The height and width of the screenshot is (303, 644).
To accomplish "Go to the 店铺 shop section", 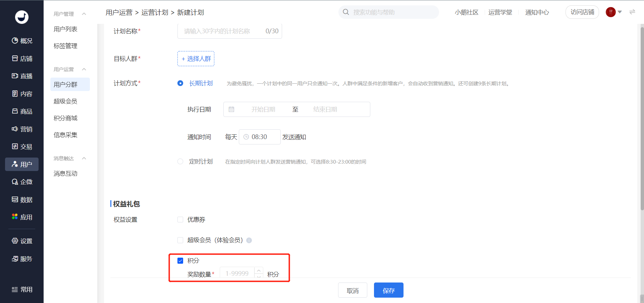I will click(22, 59).
